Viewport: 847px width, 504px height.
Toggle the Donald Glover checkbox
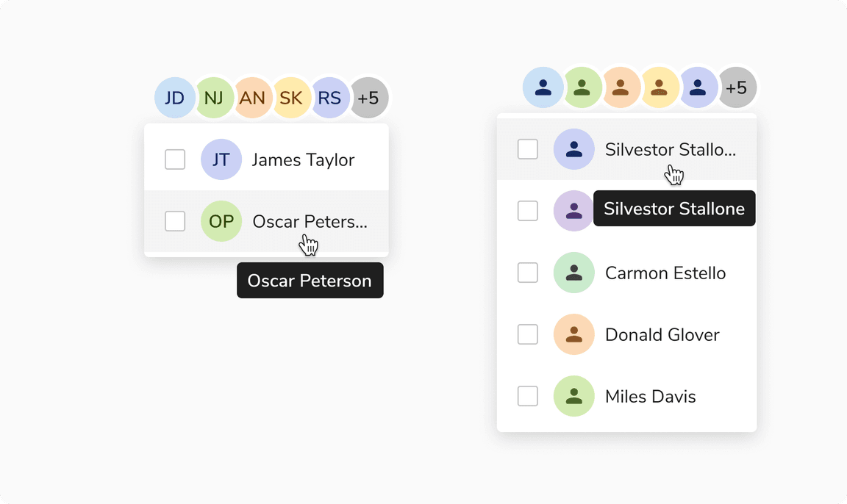tap(528, 335)
